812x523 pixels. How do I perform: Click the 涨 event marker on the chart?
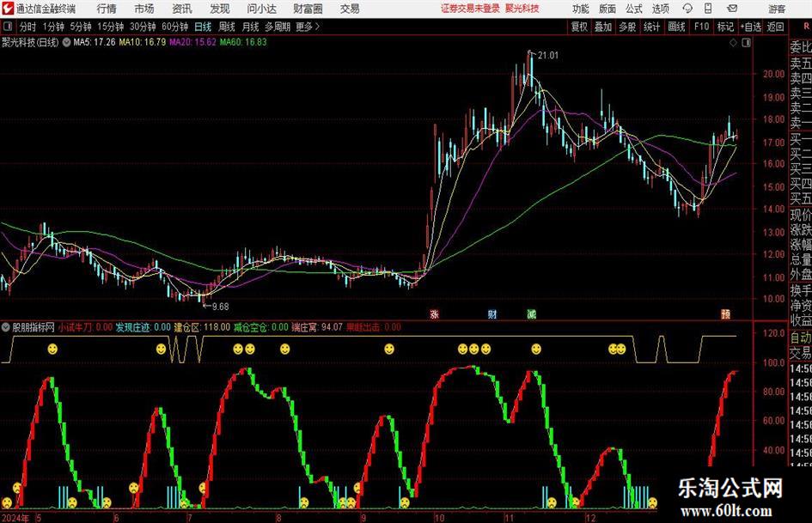coord(434,314)
